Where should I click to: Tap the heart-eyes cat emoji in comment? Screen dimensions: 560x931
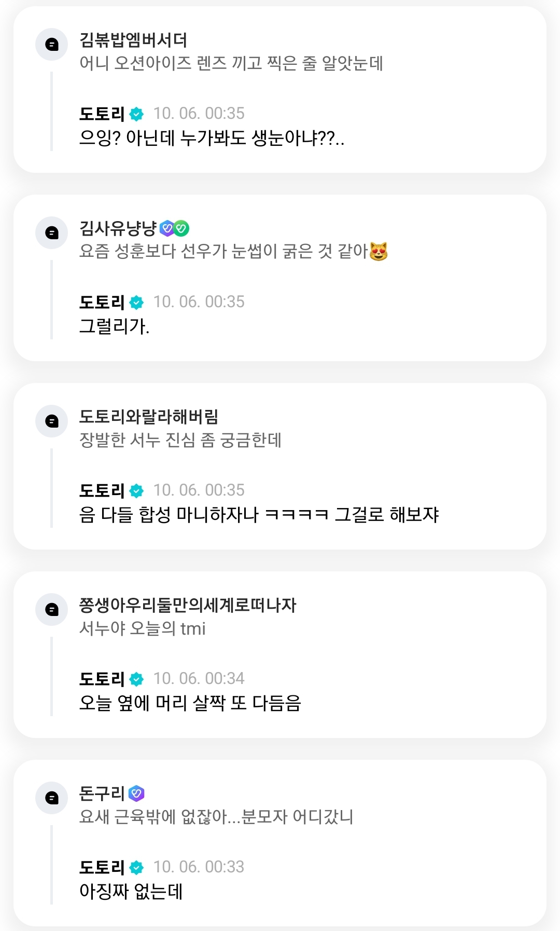click(x=379, y=251)
